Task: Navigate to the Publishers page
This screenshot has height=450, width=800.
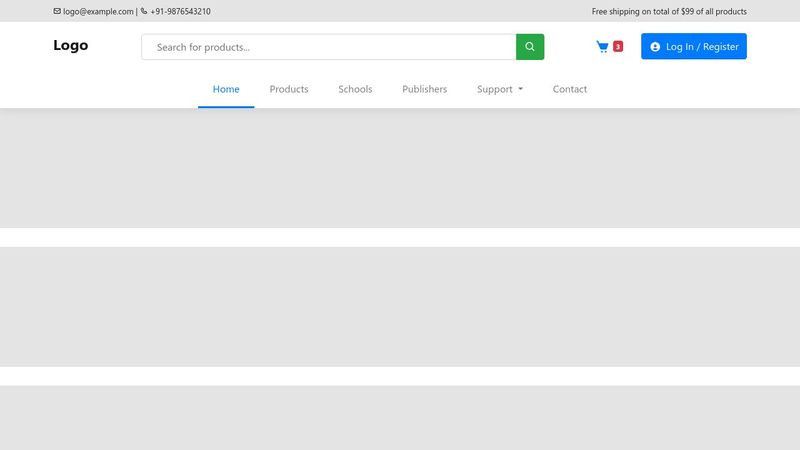Action: click(x=424, y=89)
